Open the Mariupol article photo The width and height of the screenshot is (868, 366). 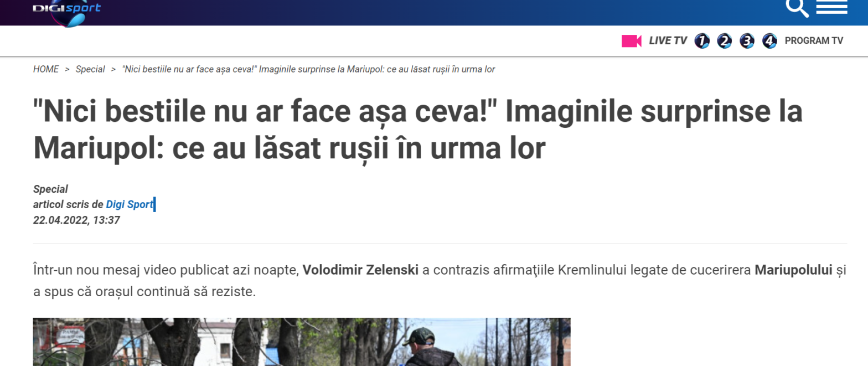tap(302, 342)
